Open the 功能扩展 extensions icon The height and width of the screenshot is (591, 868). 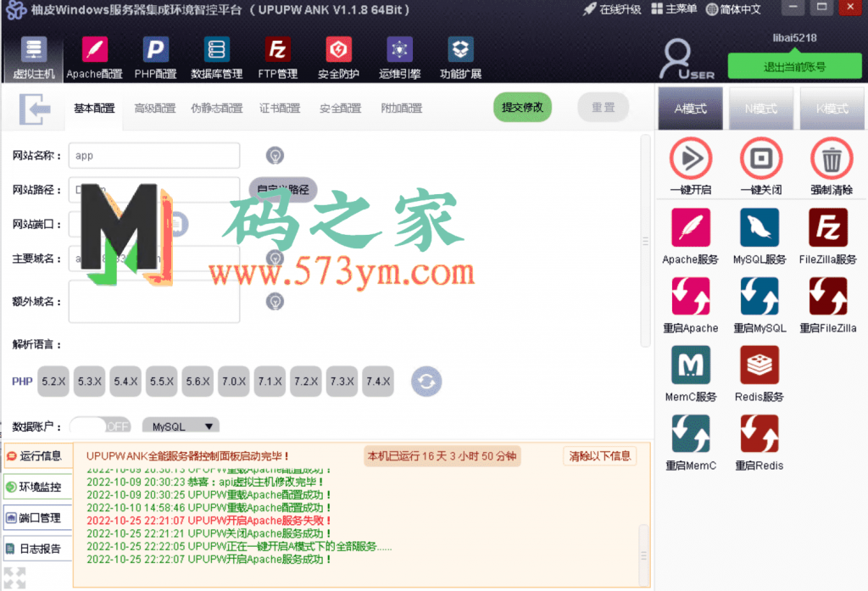point(460,58)
